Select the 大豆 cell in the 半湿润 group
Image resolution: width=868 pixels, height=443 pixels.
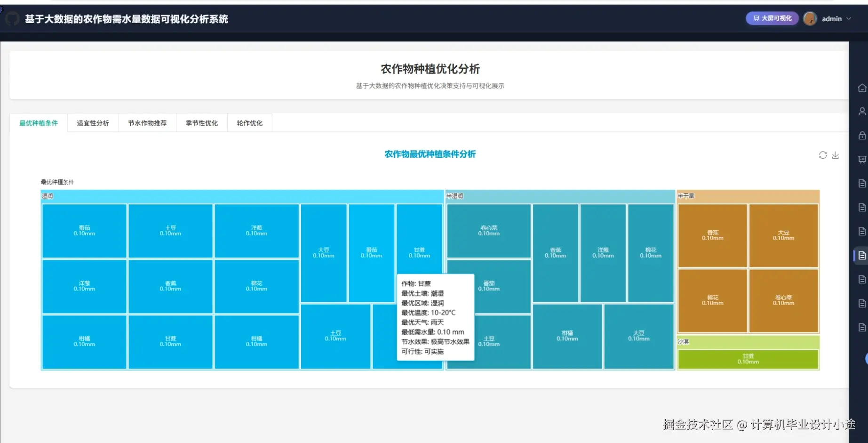click(639, 336)
